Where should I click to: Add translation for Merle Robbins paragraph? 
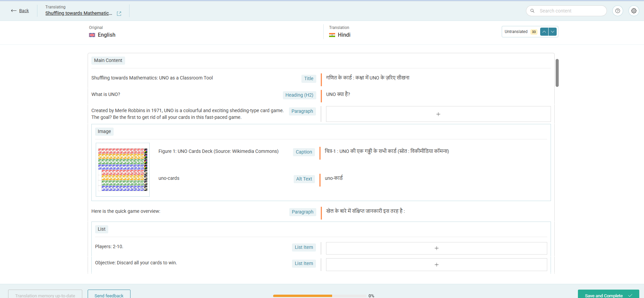coord(438,114)
